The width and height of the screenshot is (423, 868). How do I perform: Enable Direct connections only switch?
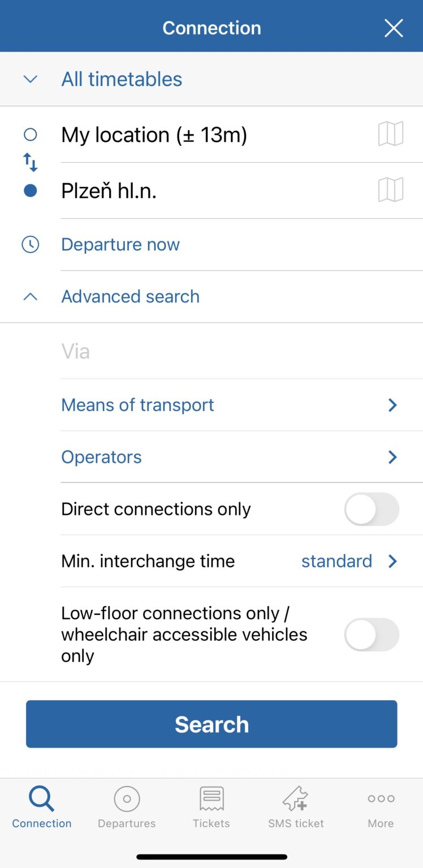point(372,509)
